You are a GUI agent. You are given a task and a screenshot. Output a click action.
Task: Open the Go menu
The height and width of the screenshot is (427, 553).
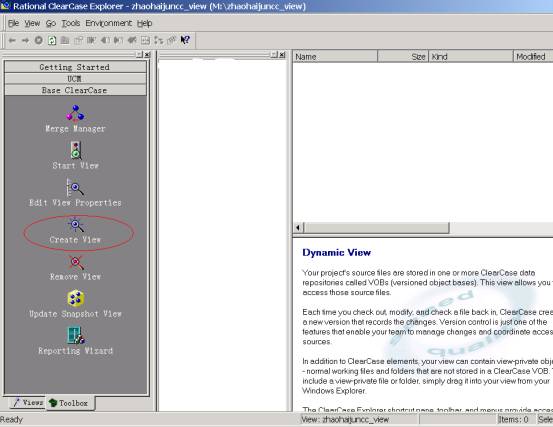point(51,23)
